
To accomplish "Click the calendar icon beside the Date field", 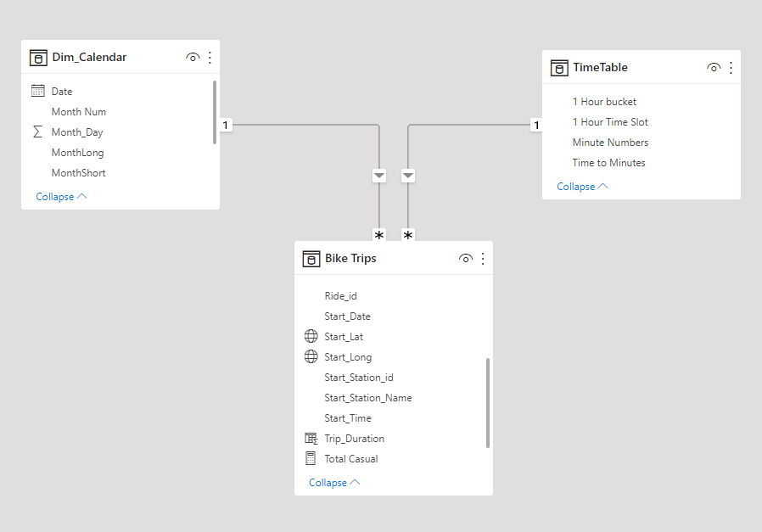I will click(37, 91).
